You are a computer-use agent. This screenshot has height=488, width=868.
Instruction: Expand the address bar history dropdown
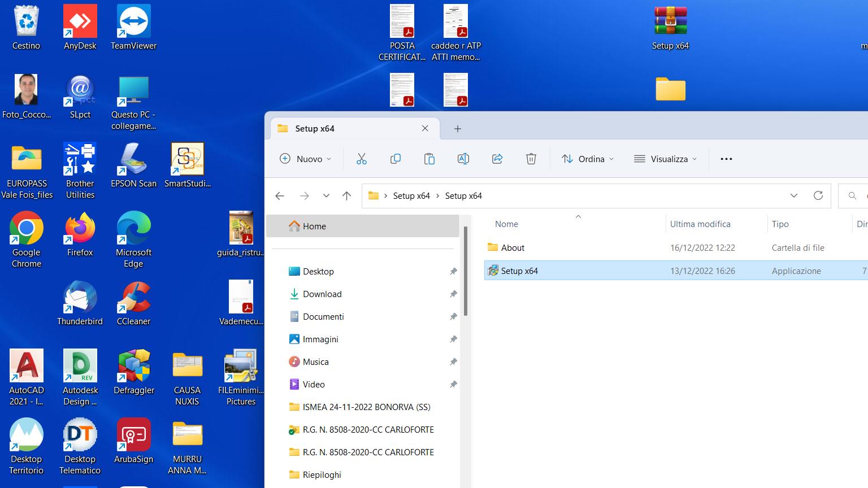(793, 195)
